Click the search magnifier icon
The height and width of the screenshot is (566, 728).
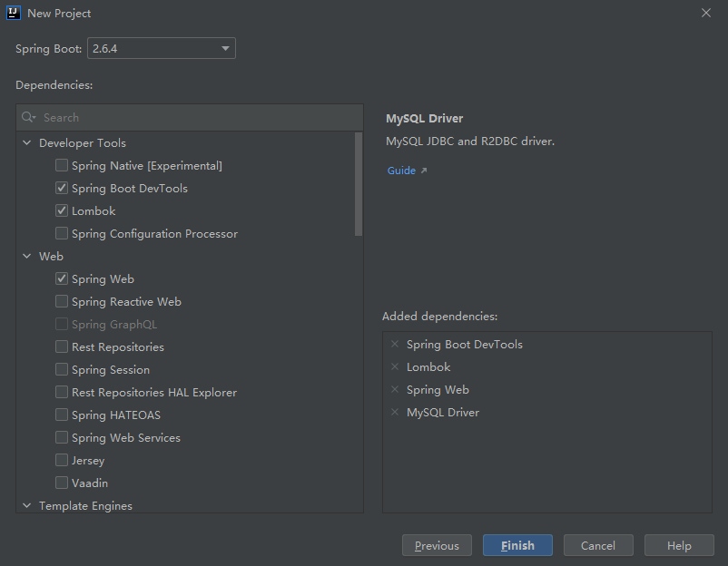point(28,118)
